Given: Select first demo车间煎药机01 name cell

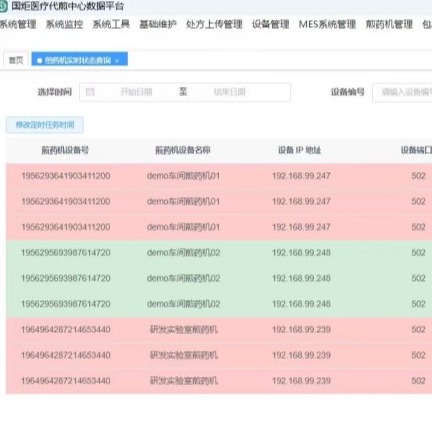Looking at the screenshot, I should point(183,176).
